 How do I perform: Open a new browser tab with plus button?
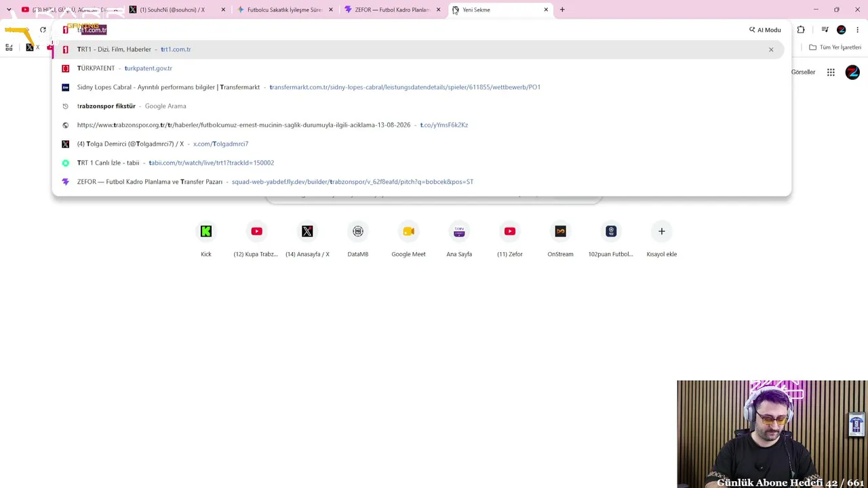[x=562, y=9]
